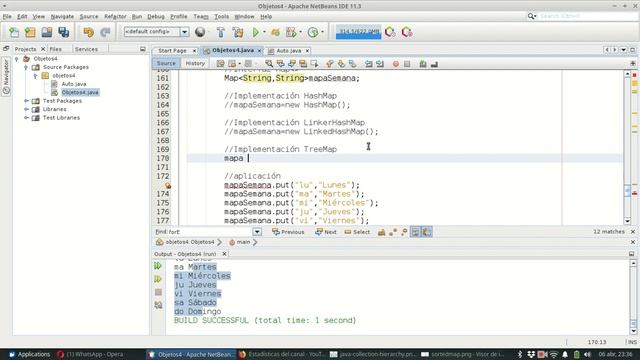This screenshot has width=640, height=360.
Task: Expand the Test Packages node
Action: (26, 101)
